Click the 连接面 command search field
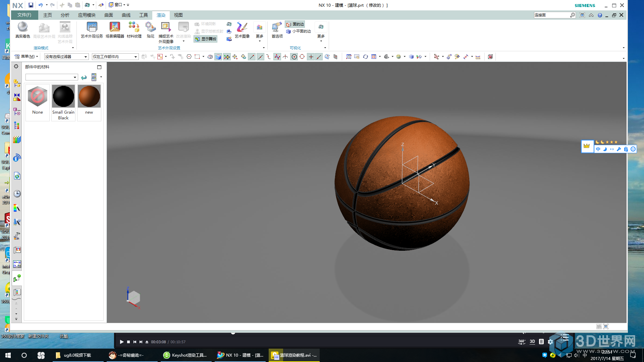Viewport: 644px width, 362px height. (x=552, y=15)
